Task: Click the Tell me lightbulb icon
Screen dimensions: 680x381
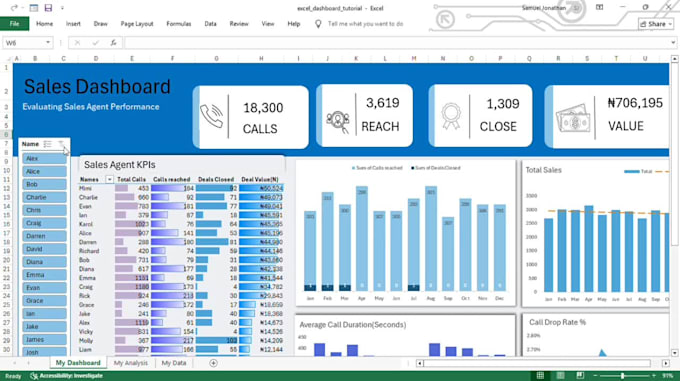Action: click(x=318, y=24)
